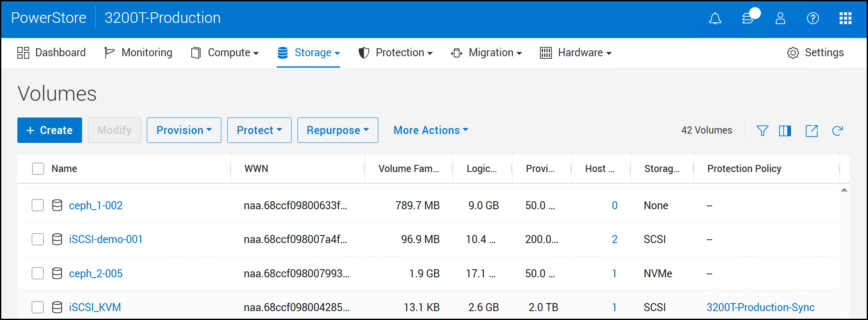The height and width of the screenshot is (320, 868).
Task: Click the Monitoring flag icon
Action: 110,53
